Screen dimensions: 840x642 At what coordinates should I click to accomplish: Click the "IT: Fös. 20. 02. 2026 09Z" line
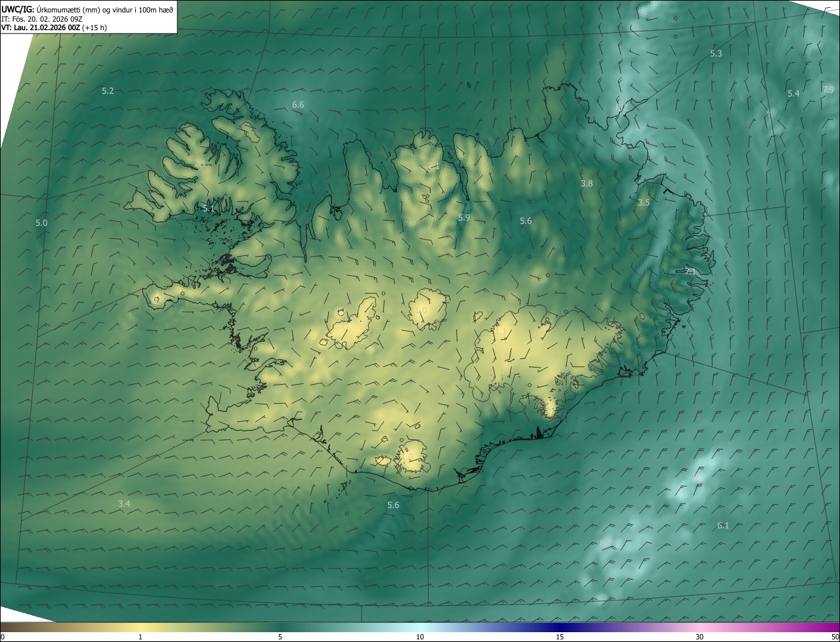(x=41, y=18)
